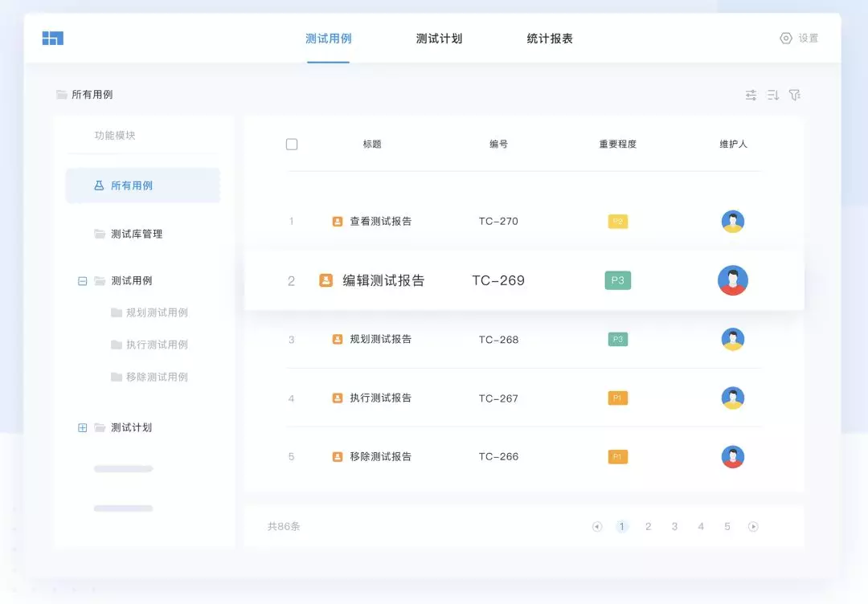868x604 pixels.
Task: Click the folder icon for 规划测试用例
Action: (x=117, y=312)
